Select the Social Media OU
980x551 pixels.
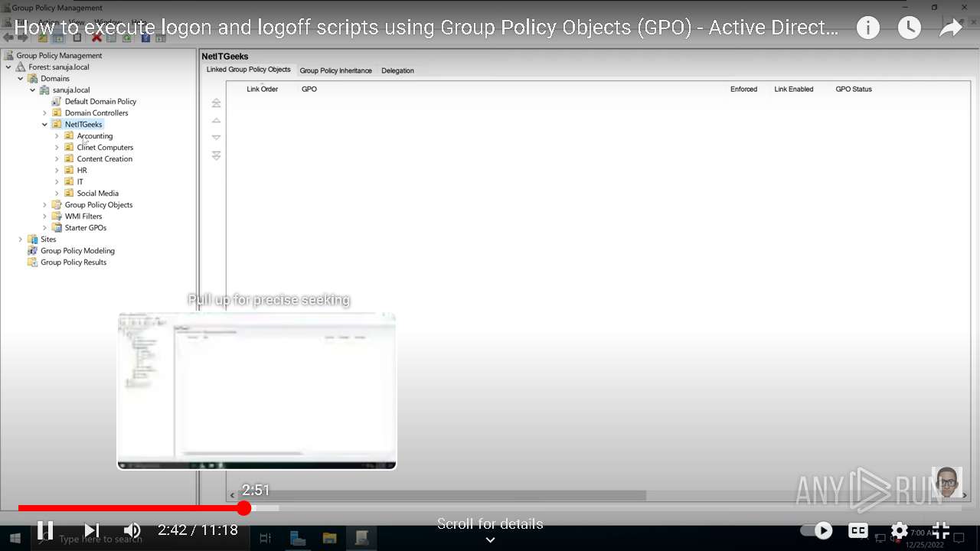point(97,194)
